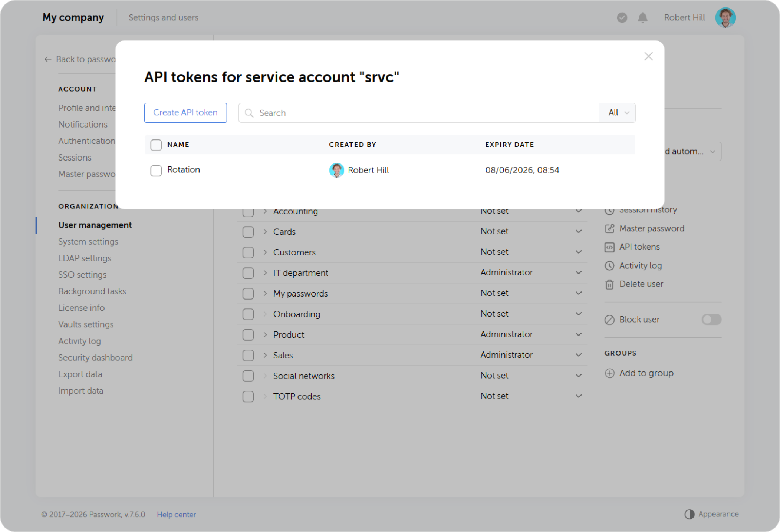Check the Sales vault checkbox
The width and height of the screenshot is (780, 532).
(x=248, y=356)
